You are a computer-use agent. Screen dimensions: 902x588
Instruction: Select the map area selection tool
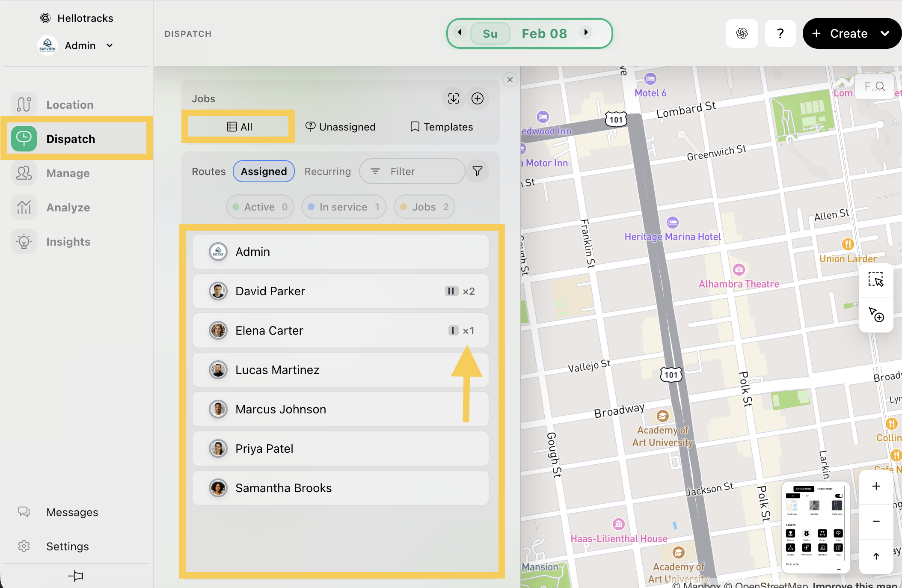tap(876, 279)
